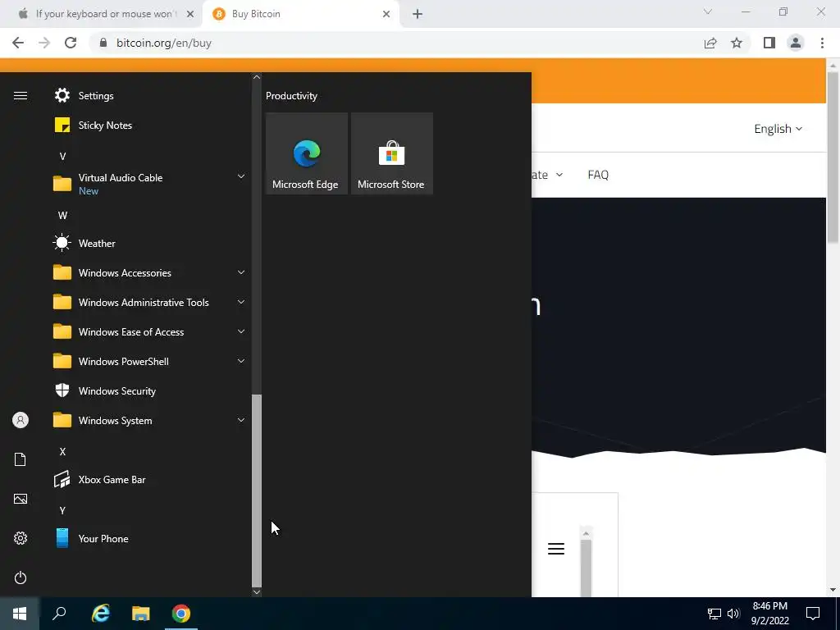Jump to letter V in app list
The image size is (840, 630).
coord(62,157)
